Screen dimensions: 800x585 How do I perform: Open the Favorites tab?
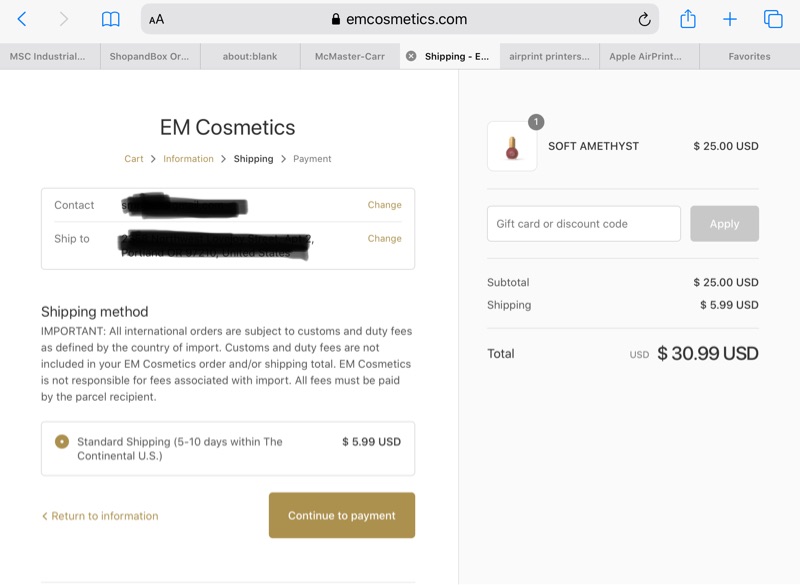pos(749,57)
